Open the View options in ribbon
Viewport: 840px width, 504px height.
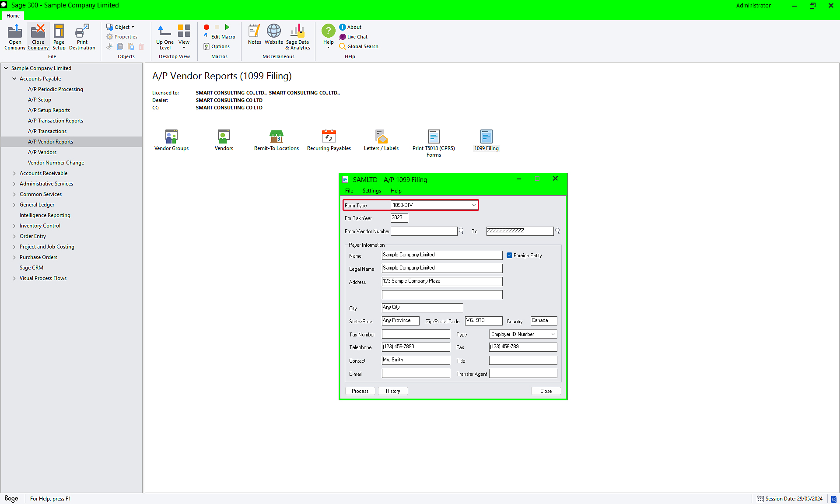click(184, 37)
